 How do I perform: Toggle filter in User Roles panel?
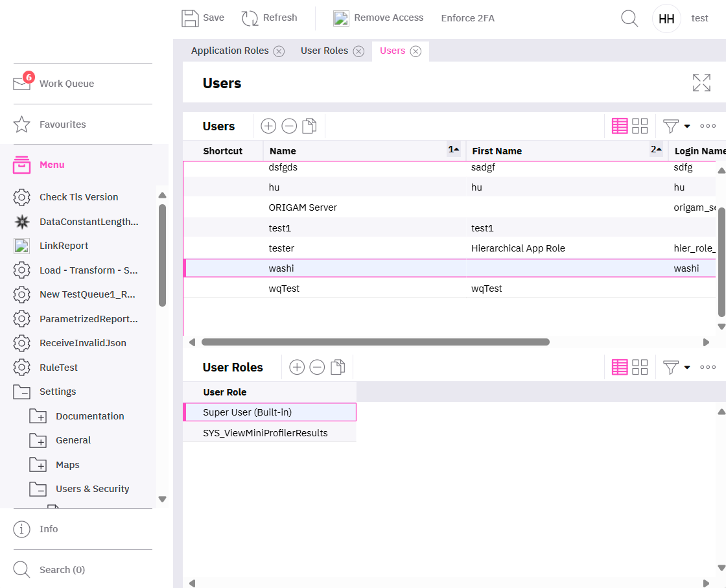671,368
